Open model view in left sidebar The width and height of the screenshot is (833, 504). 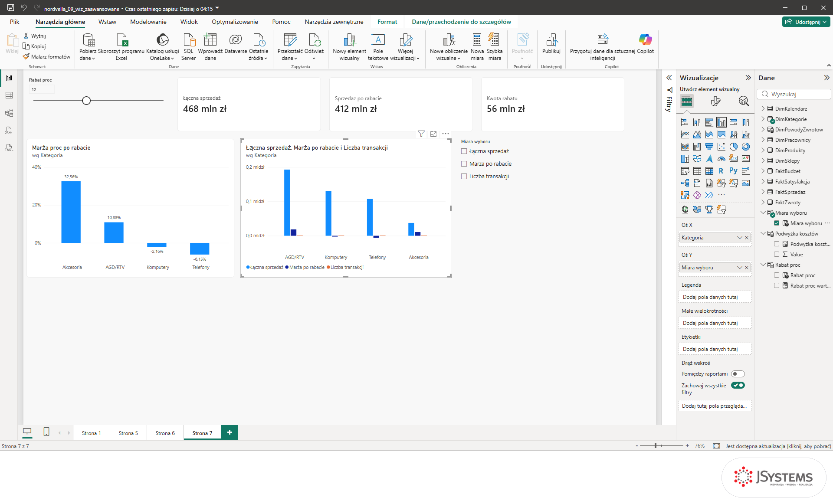[x=9, y=113]
